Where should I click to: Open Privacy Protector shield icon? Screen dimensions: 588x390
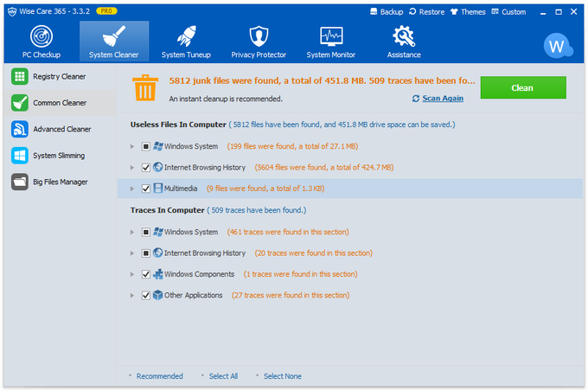[x=259, y=36]
